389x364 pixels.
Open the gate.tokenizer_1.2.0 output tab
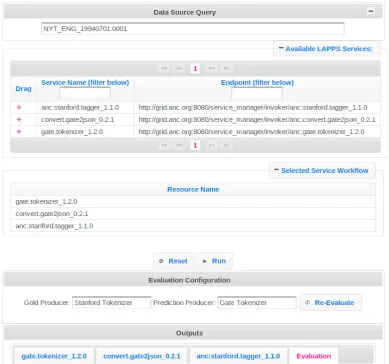54,356
